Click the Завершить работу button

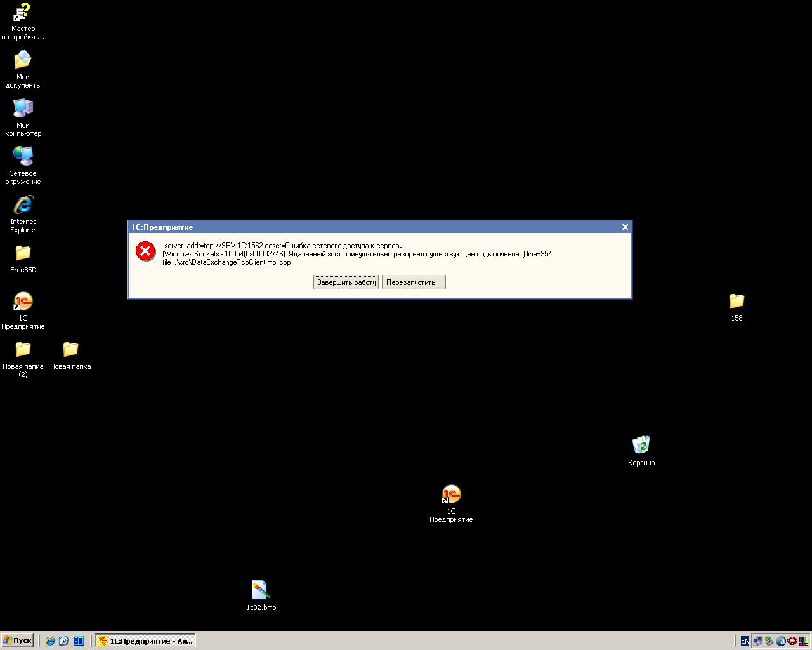[346, 282]
